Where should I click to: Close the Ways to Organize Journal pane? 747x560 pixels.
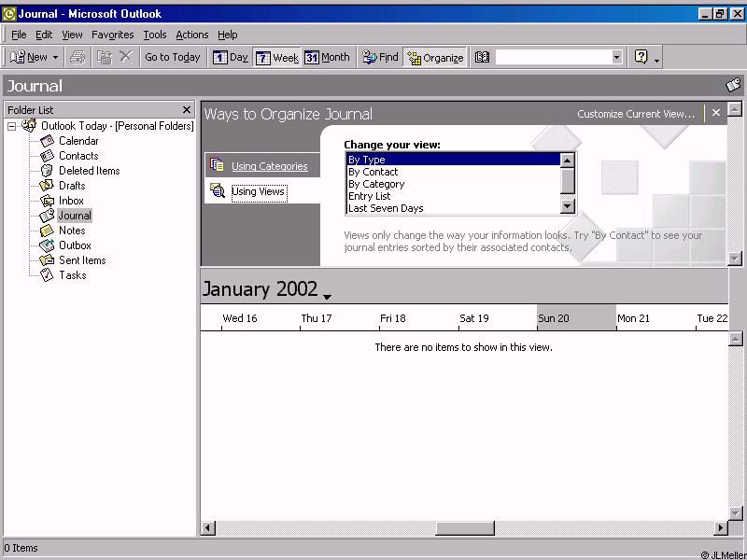click(x=716, y=113)
